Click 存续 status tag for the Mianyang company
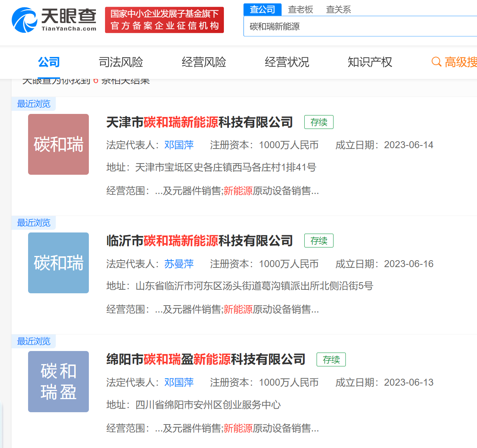Viewport: 477px width, 448px height. pyautogui.click(x=331, y=359)
